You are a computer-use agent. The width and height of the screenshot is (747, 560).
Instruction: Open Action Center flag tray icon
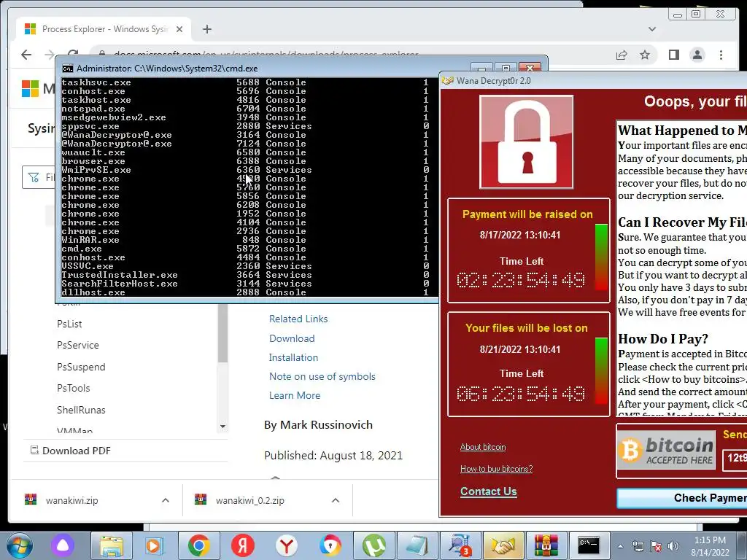pyautogui.click(x=656, y=546)
